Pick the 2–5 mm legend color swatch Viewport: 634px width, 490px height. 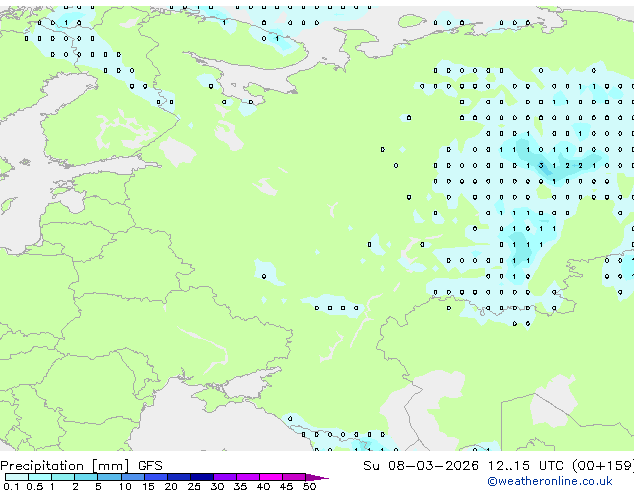pos(86,477)
